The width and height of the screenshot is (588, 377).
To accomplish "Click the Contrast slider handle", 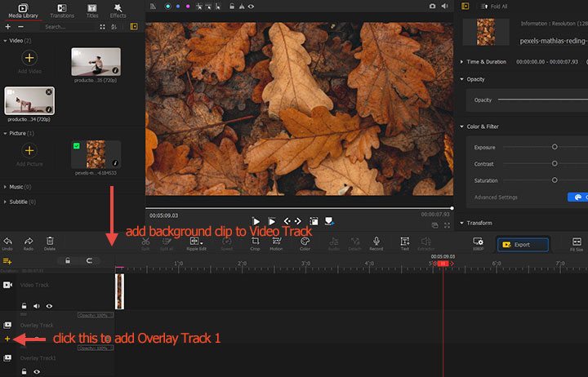I will pyautogui.click(x=555, y=163).
